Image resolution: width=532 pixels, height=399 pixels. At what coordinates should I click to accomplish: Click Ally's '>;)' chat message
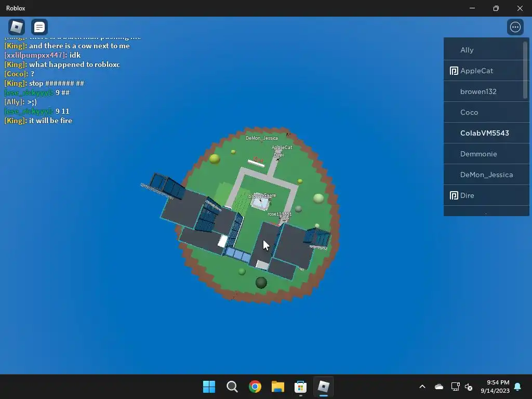coord(20,102)
